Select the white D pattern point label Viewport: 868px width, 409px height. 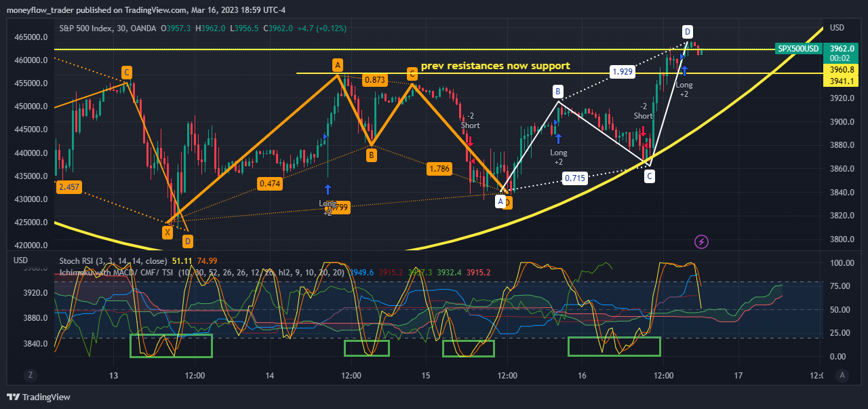click(688, 31)
